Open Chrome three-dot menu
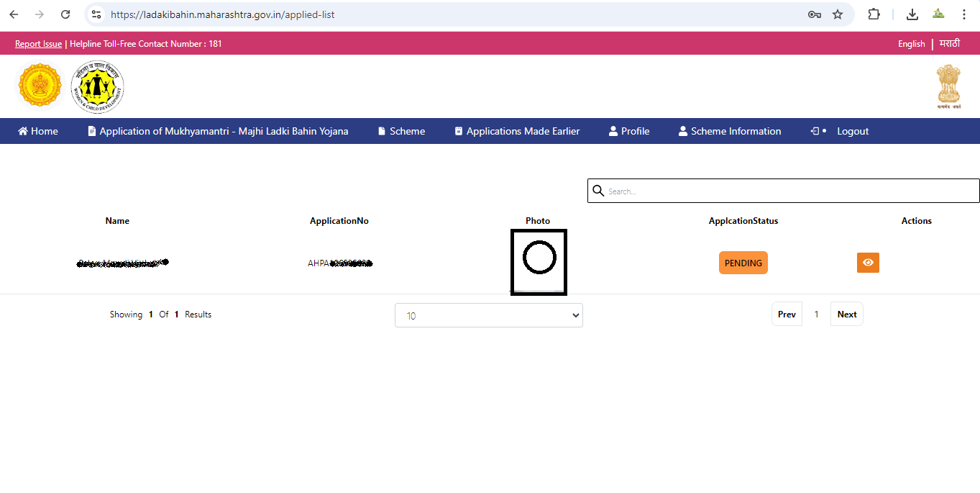Screen dimensions: 980x493 (964, 14)
